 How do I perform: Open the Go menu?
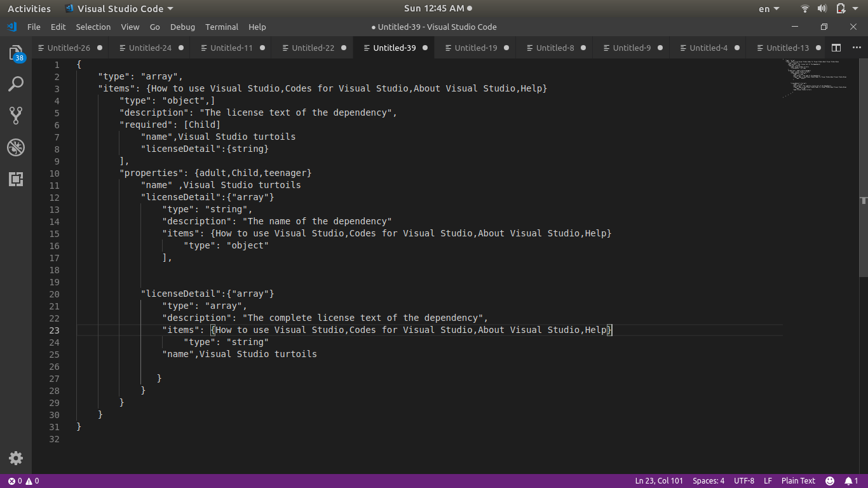[155, 27]
